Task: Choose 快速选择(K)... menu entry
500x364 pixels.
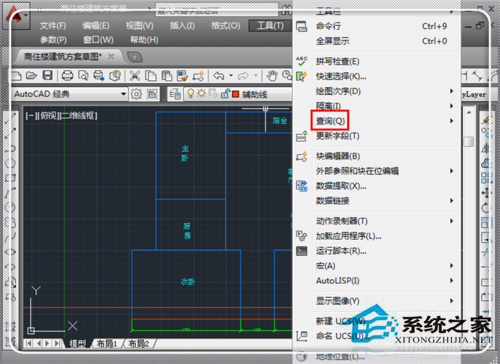Action: click(x=376, y=76)
